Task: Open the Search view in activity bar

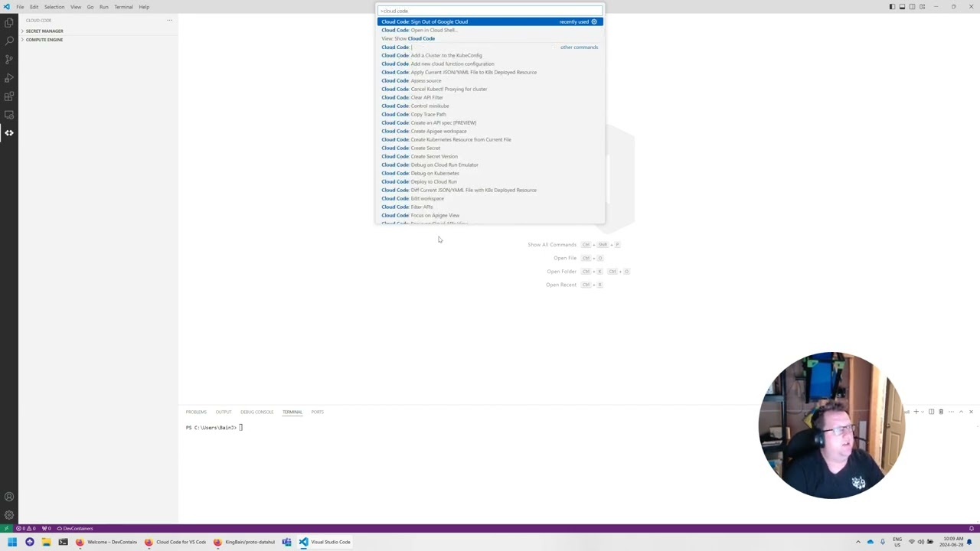Action: pos(9,41)
